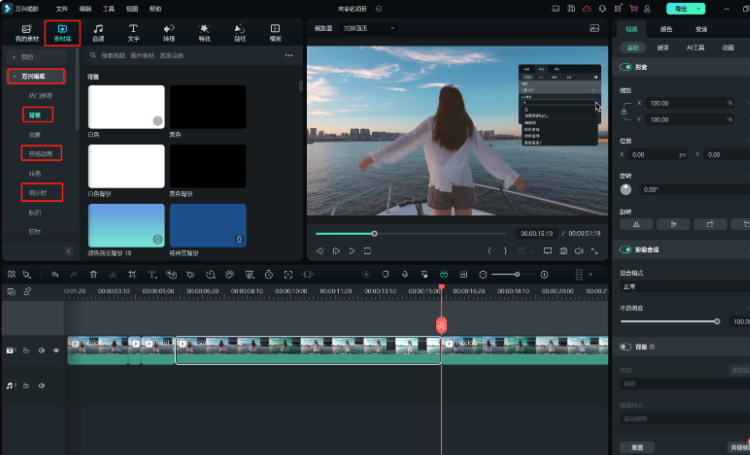750x455 pixels.
Task: Open the 文件 (File) menu
Action: click(62, 8)
